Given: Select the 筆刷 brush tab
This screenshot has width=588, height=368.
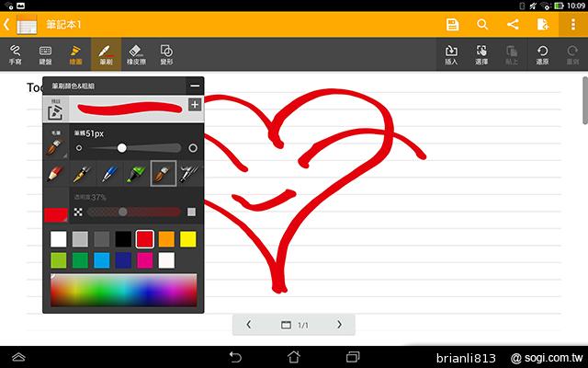Looking at the screenshot, I should point(105,54).
